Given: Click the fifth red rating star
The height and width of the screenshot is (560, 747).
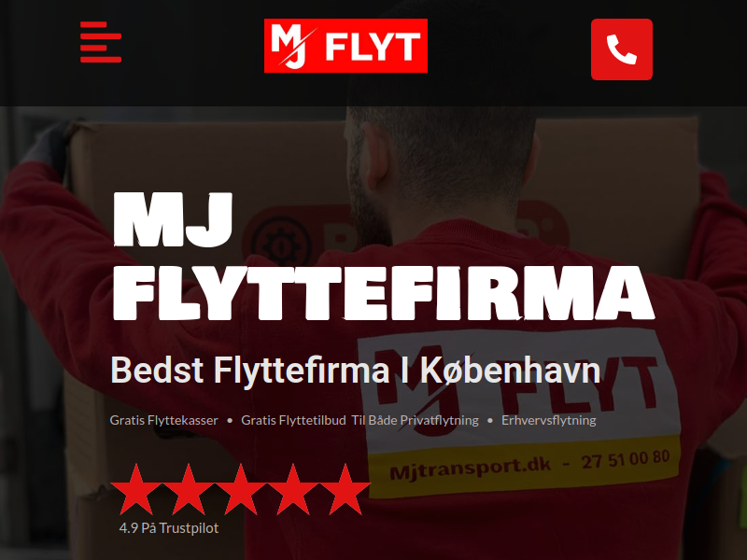Looking at the screenshot, I should point(345,489).
